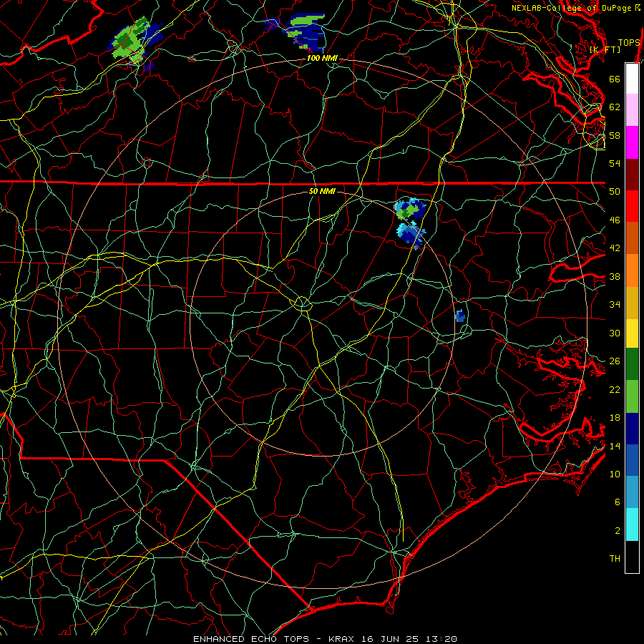Click the legend value "TH"

[x=615, y=559]
